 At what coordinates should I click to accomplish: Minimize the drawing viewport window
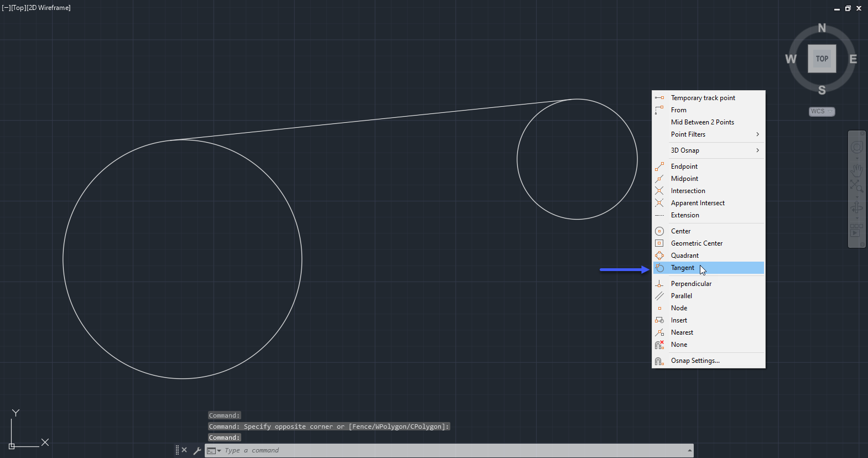[836, 9]
